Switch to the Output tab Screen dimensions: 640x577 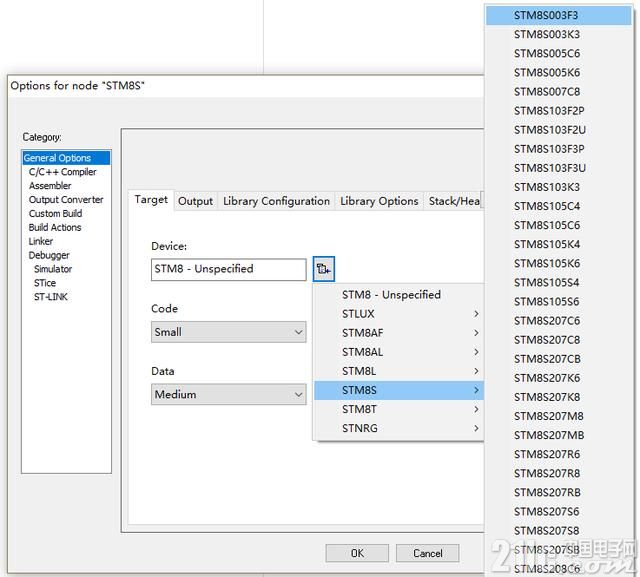tap(195, 201)
